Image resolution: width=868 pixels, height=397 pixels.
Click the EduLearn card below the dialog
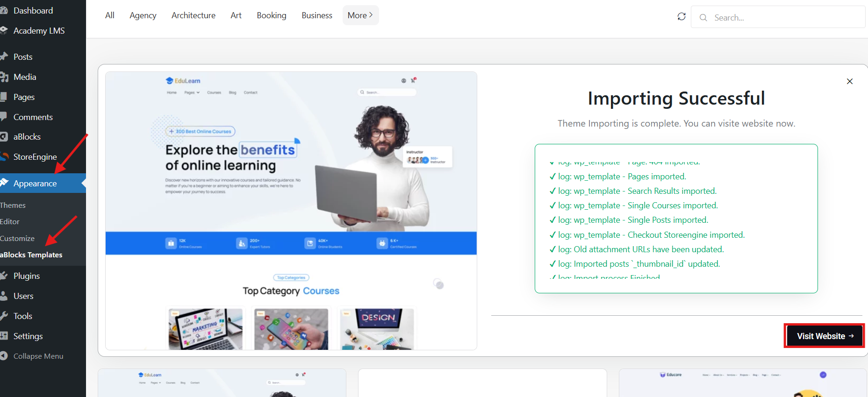pyautogui.click(x=222, y=383)
